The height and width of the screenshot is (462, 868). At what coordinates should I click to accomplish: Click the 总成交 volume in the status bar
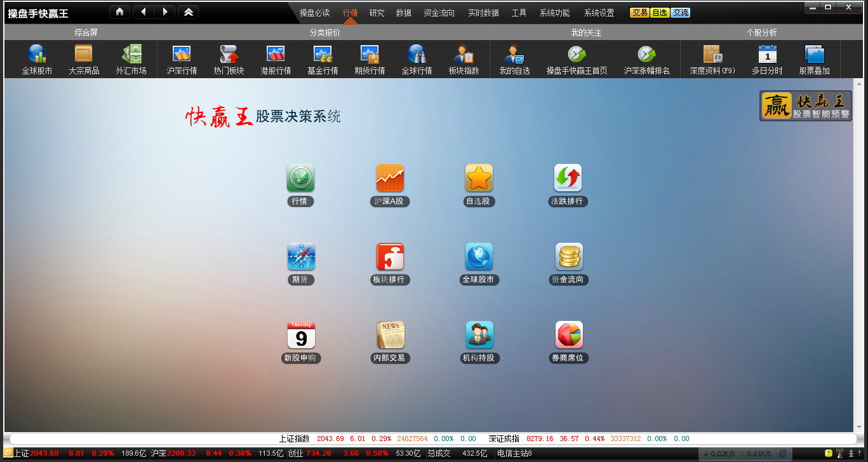[439, 453]
